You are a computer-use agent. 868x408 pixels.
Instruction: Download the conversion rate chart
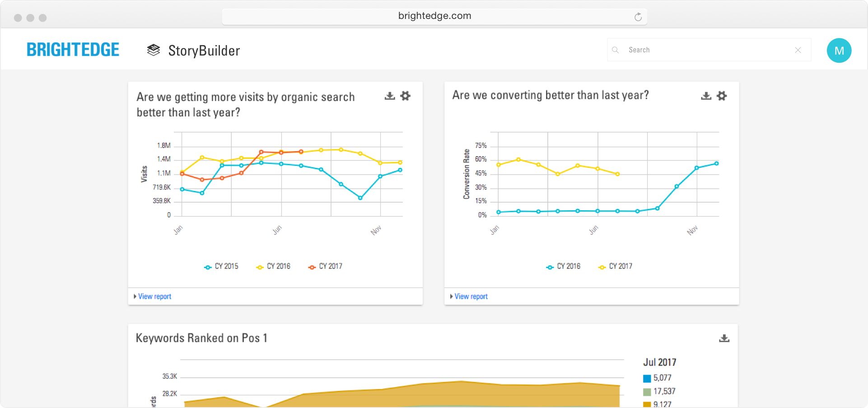pyautogui.click(x=706, y=96)
